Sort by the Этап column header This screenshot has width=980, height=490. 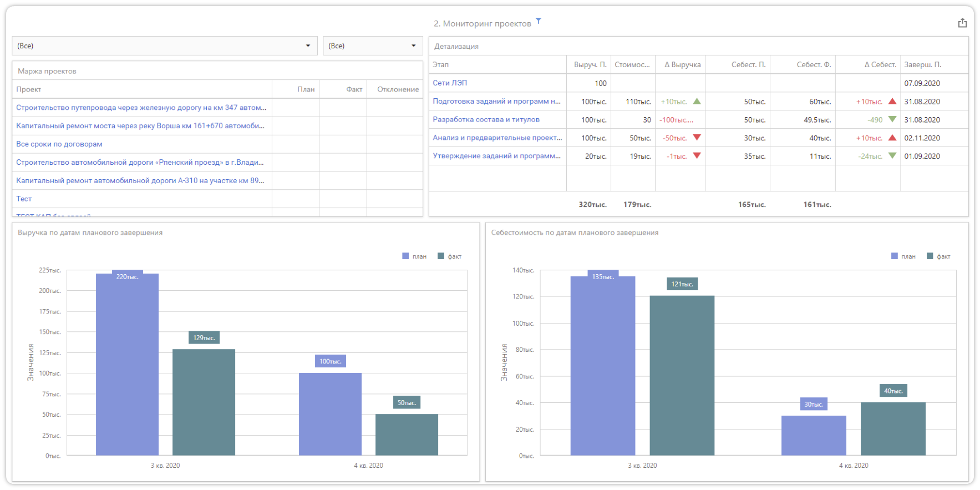(441, 65)
